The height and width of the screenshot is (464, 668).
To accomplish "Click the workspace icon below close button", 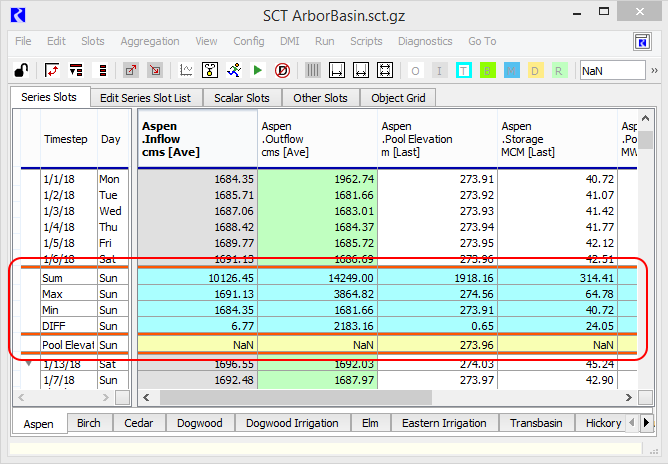I will (x=642, y=42).
